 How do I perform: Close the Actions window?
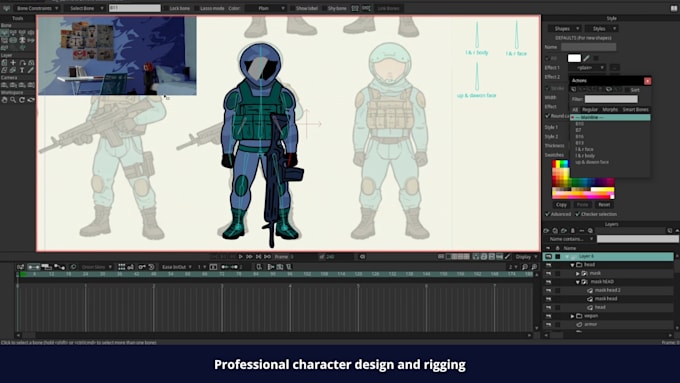click(x=647, y=81)
